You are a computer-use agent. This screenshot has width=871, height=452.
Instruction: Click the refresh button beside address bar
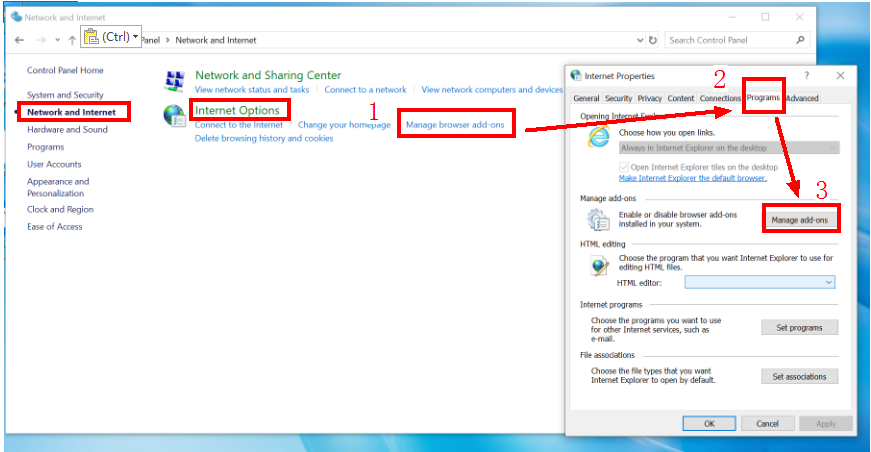[653, 40]
